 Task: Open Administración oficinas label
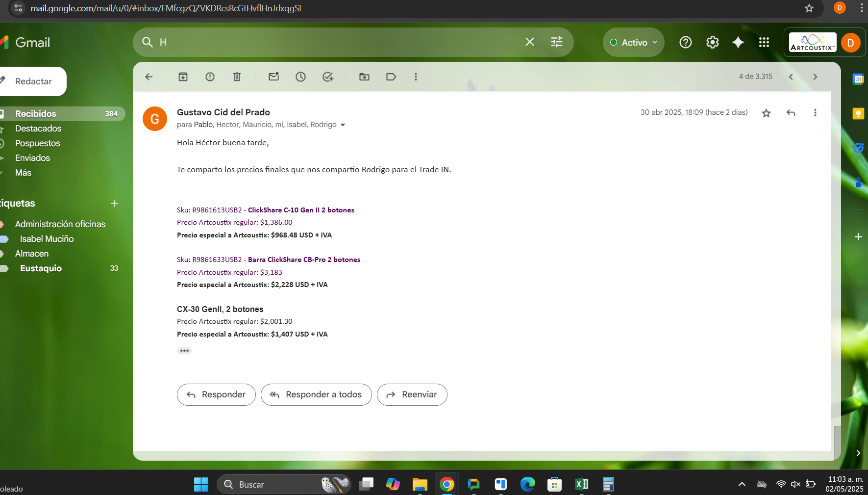[x=60, y=224]
